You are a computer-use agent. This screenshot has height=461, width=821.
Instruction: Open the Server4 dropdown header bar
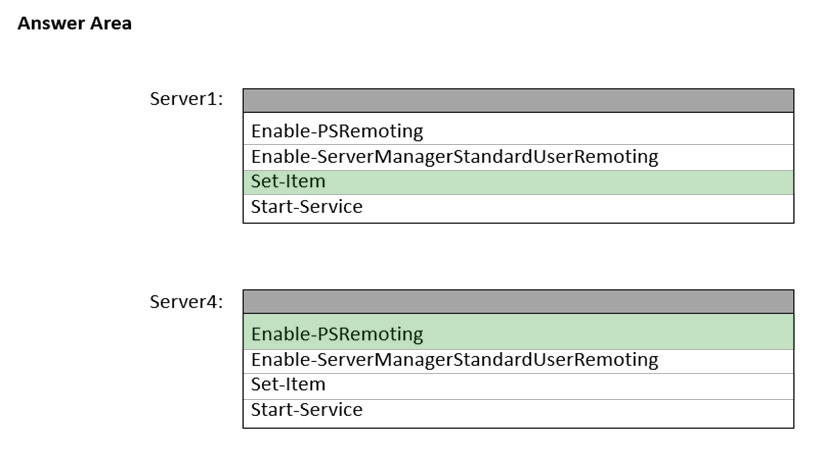[518, 301]
